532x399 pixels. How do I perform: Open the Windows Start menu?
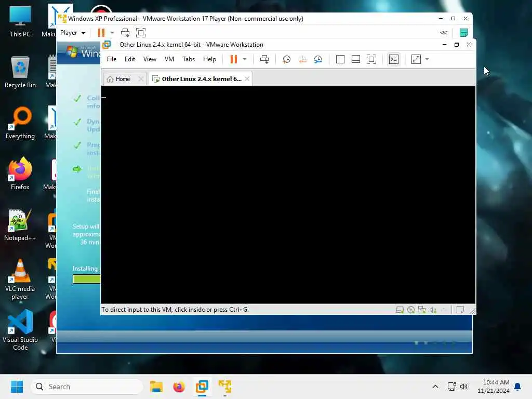click(x=17, y=387)
